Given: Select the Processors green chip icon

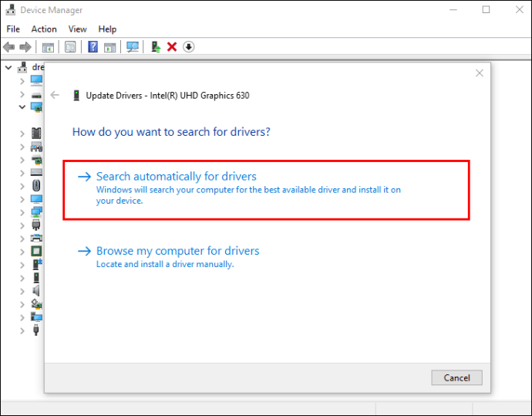Looking at the screenshot, I should [36, 252].
